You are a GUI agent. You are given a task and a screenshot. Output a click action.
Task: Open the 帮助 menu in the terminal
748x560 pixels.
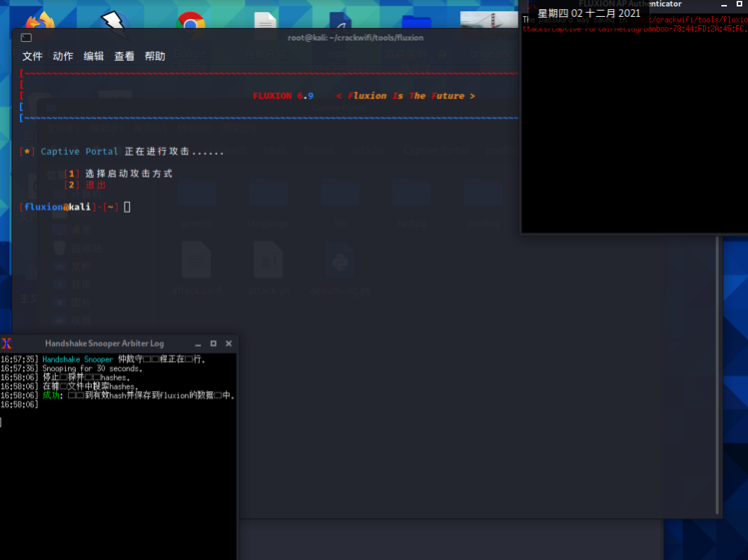[x=155, y=56]
